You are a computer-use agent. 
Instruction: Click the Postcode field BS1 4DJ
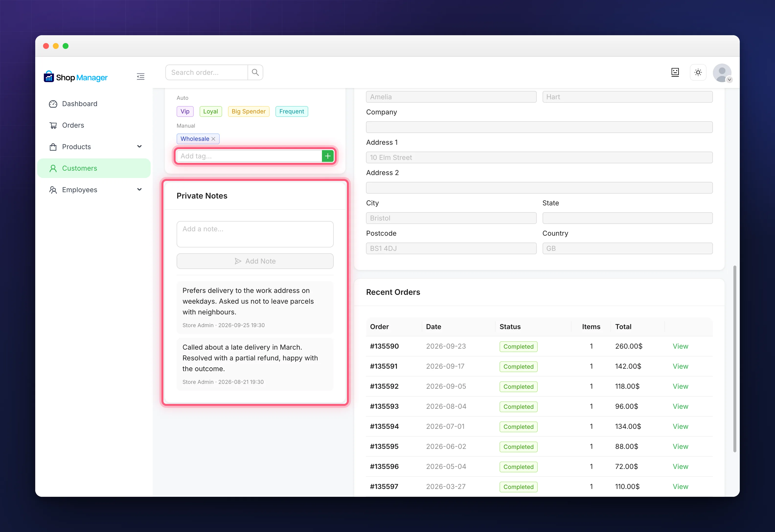(x=451, y=248)
